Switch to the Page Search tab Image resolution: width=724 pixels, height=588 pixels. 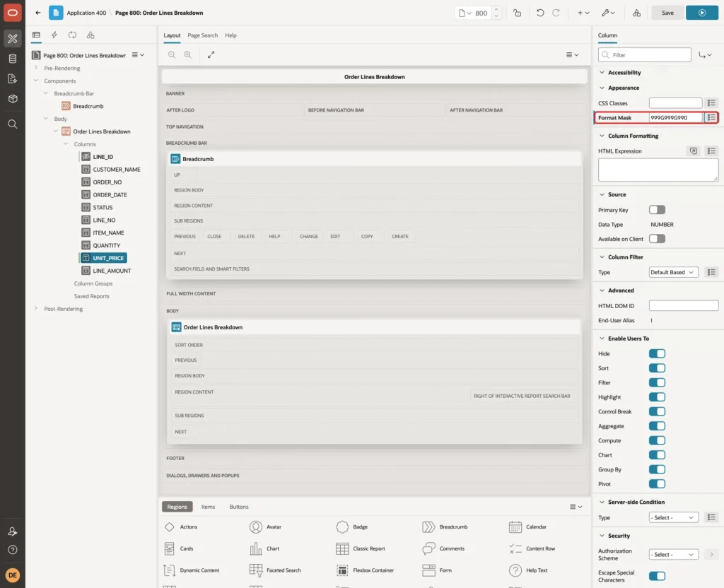[x=202, y=35]
